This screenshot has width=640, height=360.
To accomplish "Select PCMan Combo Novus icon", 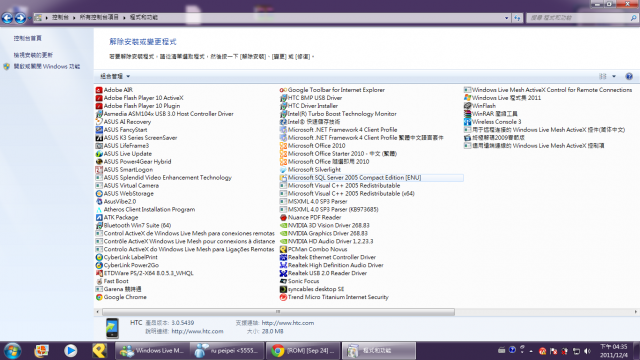I will pyautogui.click(x=283, y=249).
